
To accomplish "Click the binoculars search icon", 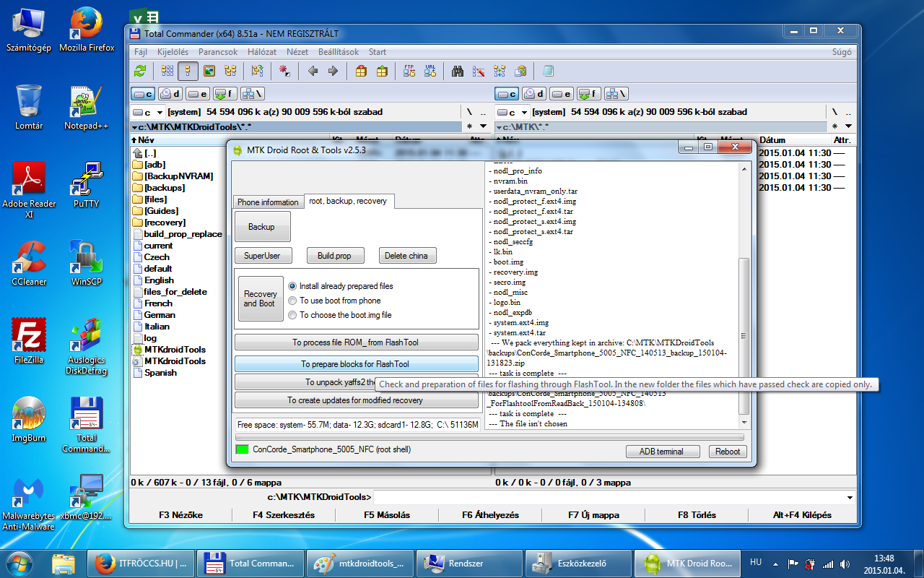I will pos(457,71).
